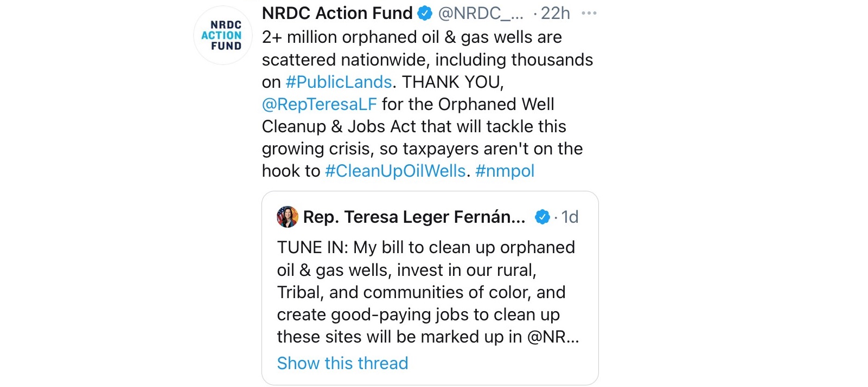Click the 1d timestamp in the quoted tweet
The image size is (868, 387).
coord(570,217)
